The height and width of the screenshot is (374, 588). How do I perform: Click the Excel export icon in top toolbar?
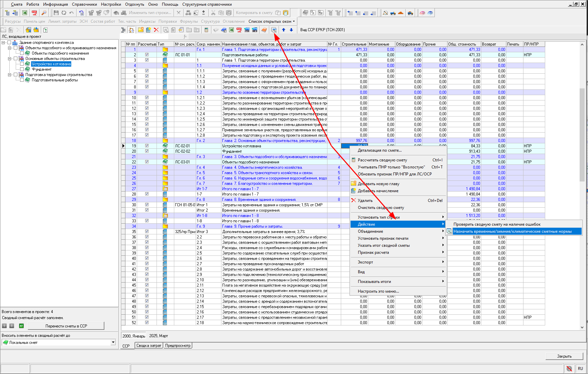click(25, 13)
